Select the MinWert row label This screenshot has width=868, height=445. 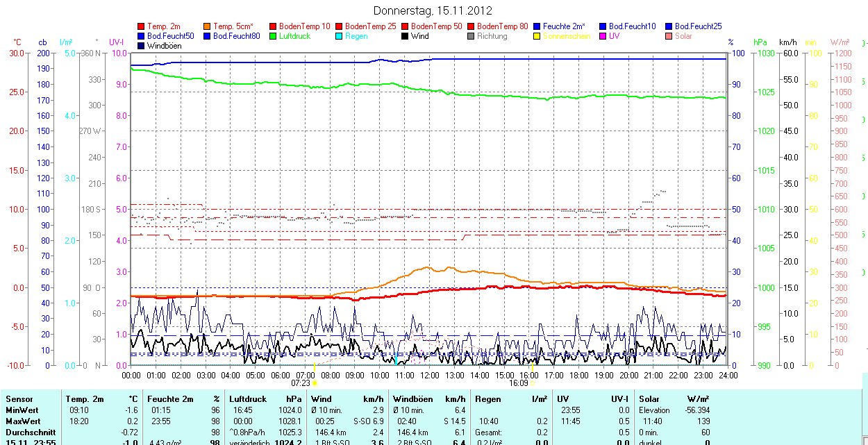23,410
